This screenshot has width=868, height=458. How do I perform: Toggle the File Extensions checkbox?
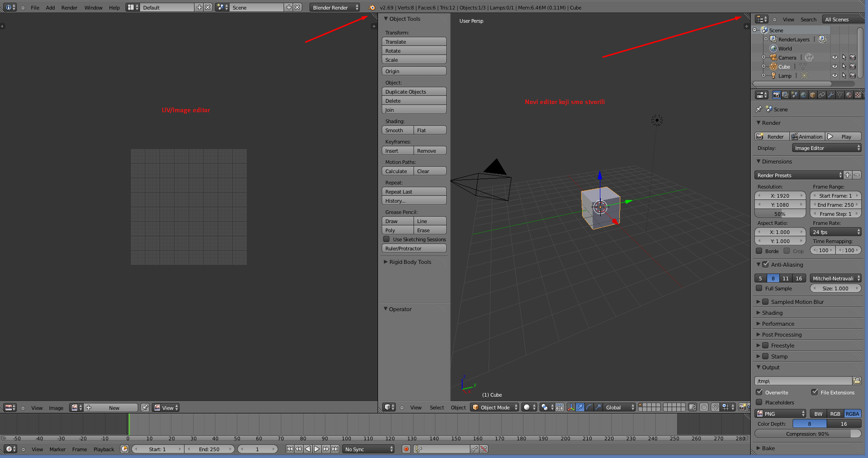[814, 392]
